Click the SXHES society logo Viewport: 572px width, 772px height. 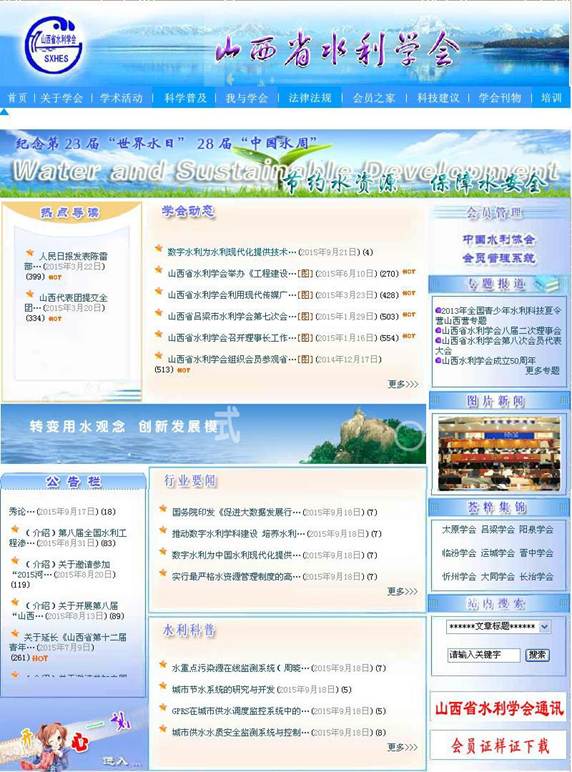(x=54, y=45)
